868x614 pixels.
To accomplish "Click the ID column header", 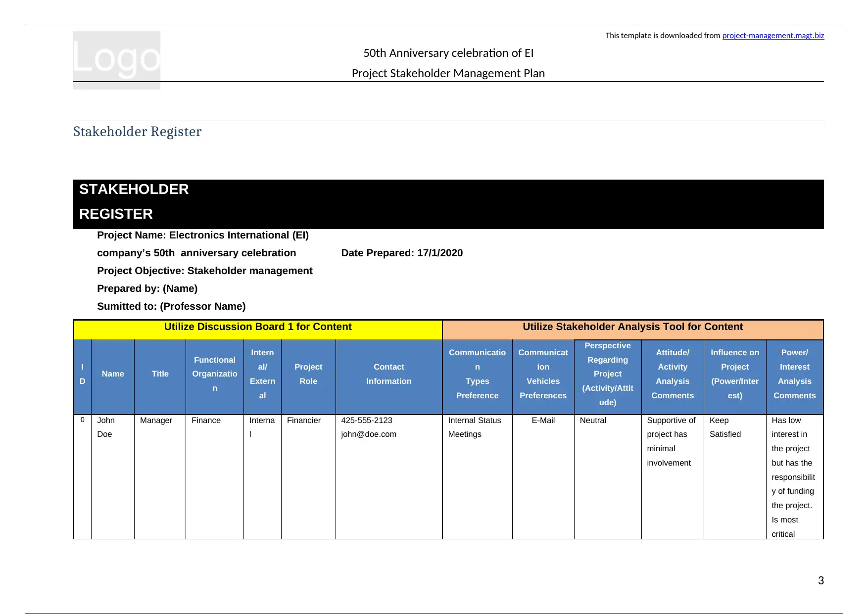I will click(x=83, y=377).
